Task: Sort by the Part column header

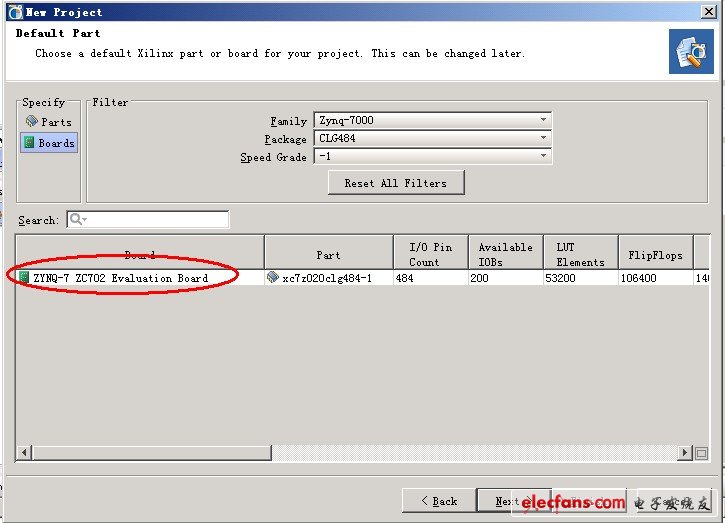Action: [x=328, y=255]
